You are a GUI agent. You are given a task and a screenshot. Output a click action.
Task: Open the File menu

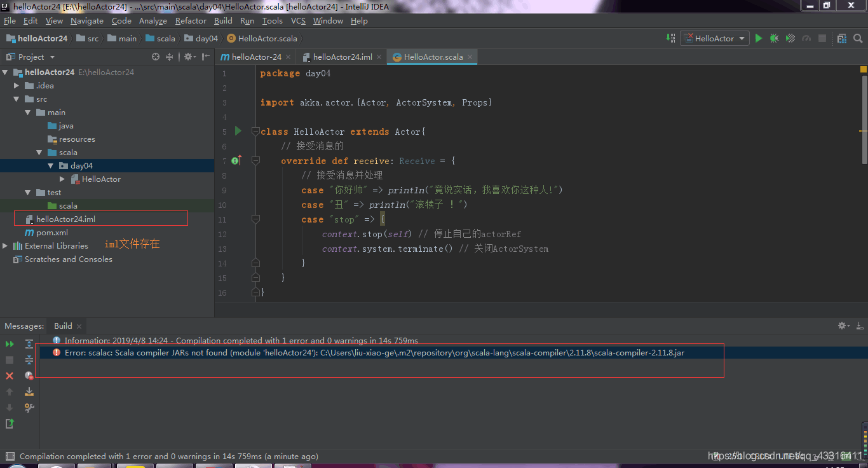point(10,21)
